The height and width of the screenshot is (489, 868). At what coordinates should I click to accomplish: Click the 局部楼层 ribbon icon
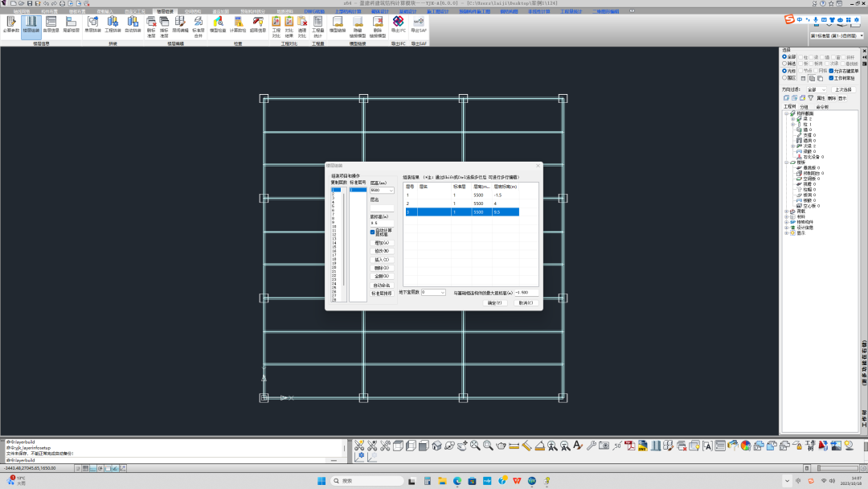click(71, 26)
